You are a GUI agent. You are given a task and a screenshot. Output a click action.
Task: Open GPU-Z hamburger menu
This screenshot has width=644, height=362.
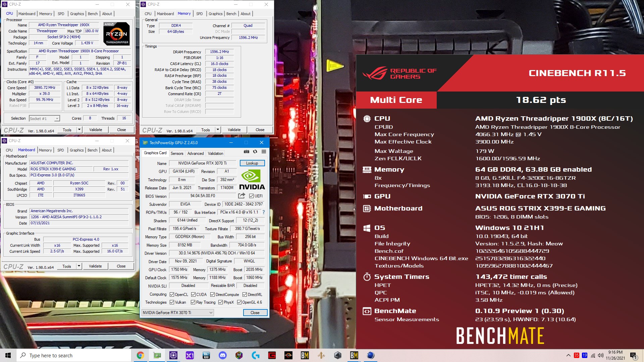point(264,152)
